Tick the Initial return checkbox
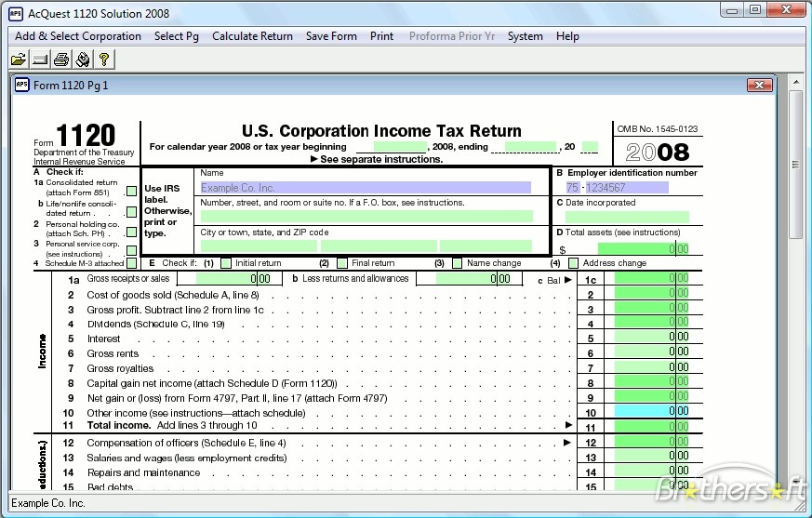 226,263
